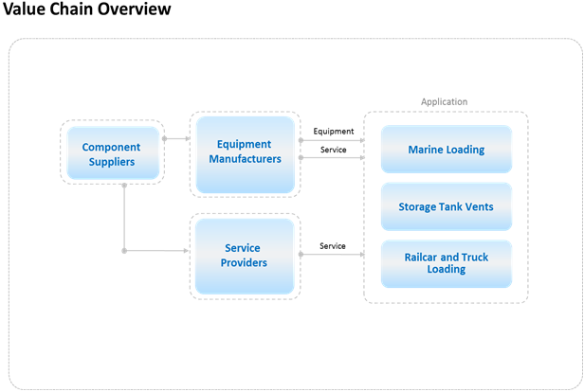The height and width of the screenshot is (392, 584).
Task: Select the Application group label
Action: pos(445,101)
